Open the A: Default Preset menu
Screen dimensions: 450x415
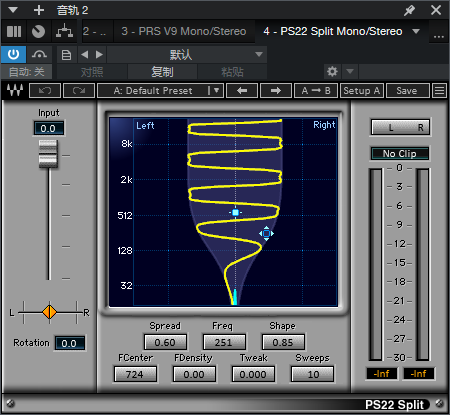(x=160, y=91)
